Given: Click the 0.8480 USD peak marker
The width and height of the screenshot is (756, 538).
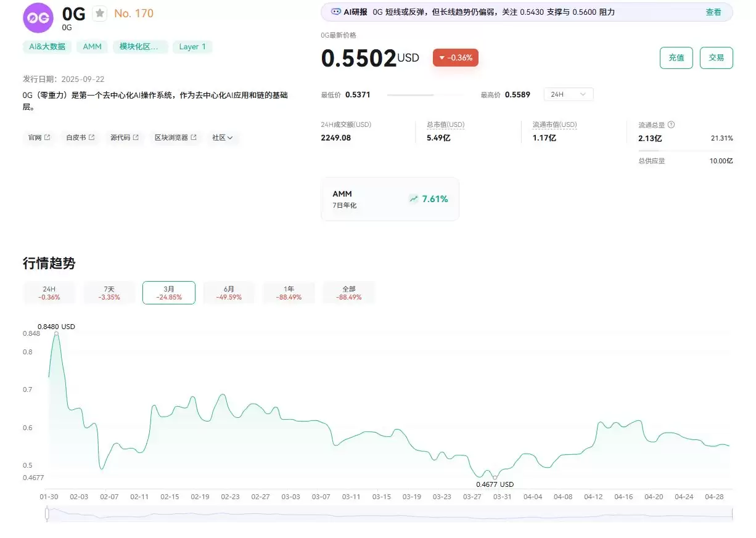Looking at the screenshot, I should (56, 333).
